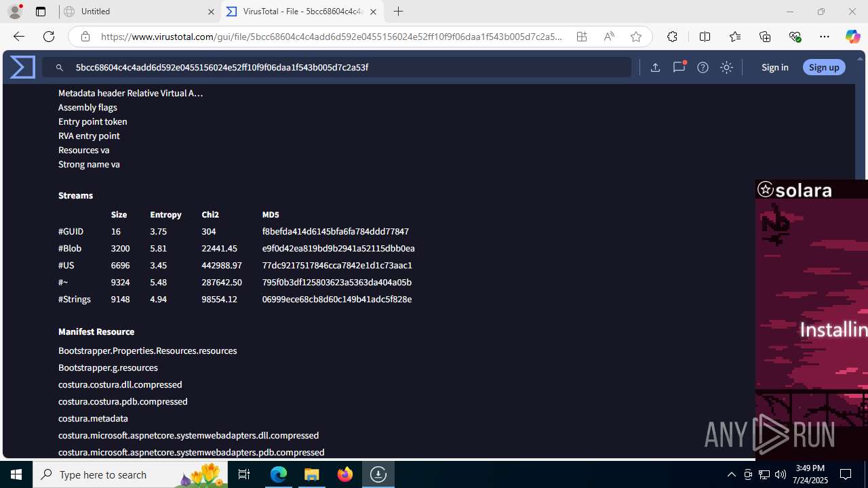The height and width of the screenshot is (488, 868).
Task: Select the #Blob stream MD5 hash
Action: [x=338, y=248]
